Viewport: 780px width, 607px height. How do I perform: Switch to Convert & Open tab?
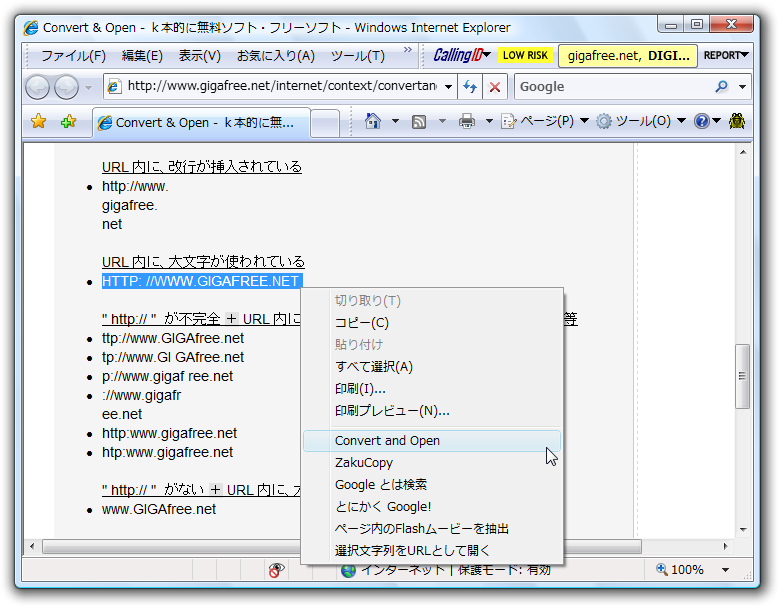point(201,122)
